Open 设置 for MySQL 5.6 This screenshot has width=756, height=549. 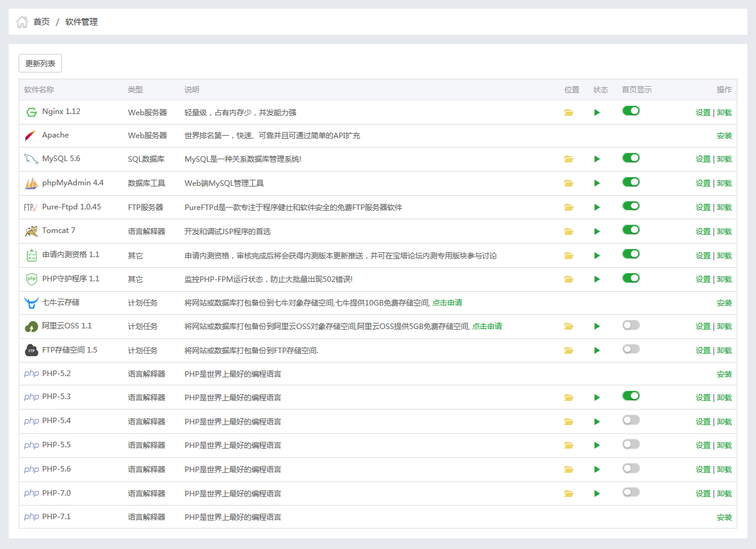[x=703, y=159]
